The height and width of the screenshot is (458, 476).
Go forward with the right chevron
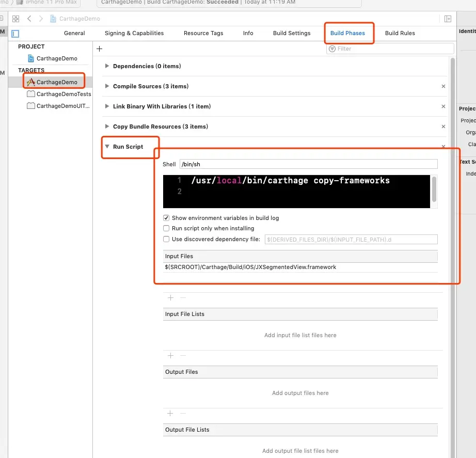coord(41,19)
